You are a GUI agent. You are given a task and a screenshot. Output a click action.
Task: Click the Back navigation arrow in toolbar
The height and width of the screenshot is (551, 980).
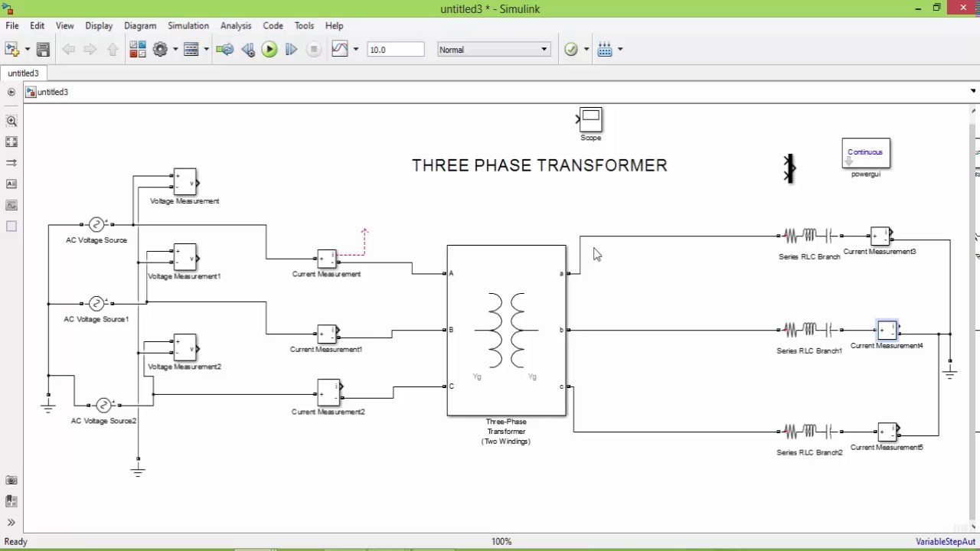tap(68, 50)
